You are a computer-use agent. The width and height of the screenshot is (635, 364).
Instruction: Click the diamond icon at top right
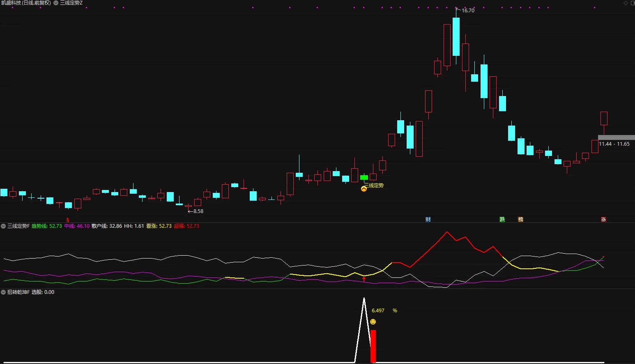coord(626,3)
